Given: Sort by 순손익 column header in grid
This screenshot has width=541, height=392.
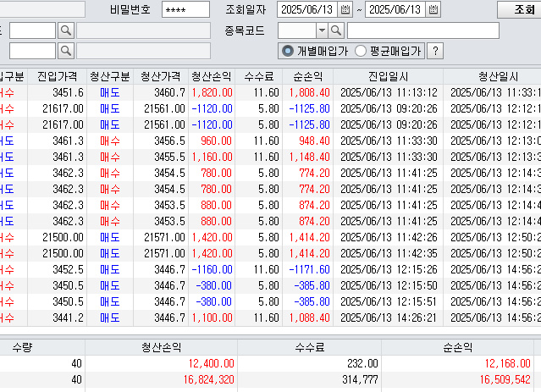Looking at the screenshot, I should coord(308,76).
